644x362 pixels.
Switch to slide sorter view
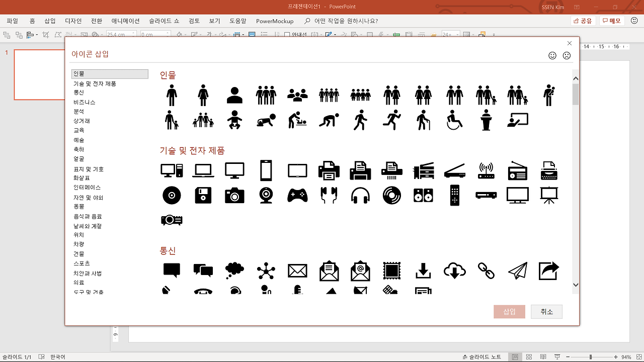click(528, 357)
